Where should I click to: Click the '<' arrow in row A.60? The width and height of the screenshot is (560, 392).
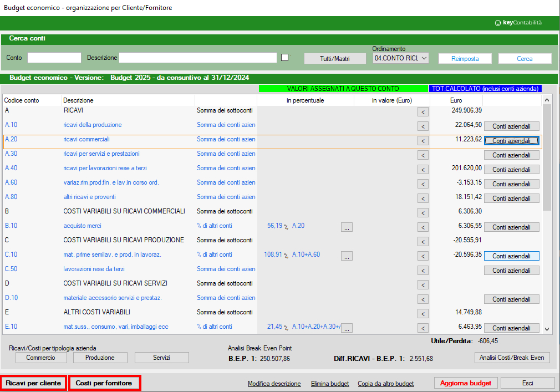pos(423,184)
